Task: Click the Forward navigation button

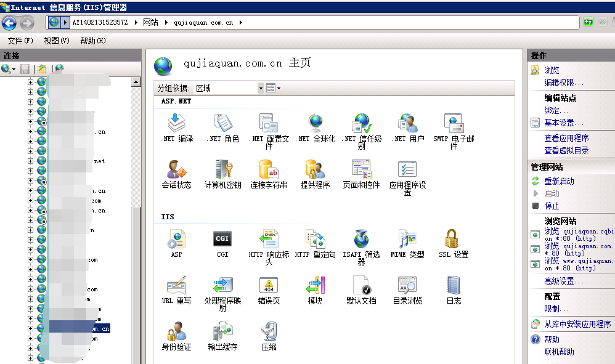Action: [27, 23]
